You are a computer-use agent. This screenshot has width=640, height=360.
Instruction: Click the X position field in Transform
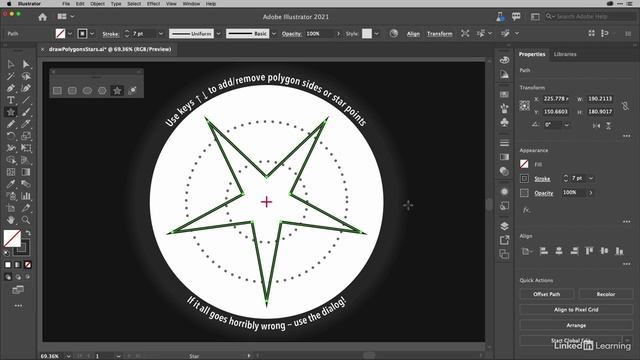(x=556, y=99)
